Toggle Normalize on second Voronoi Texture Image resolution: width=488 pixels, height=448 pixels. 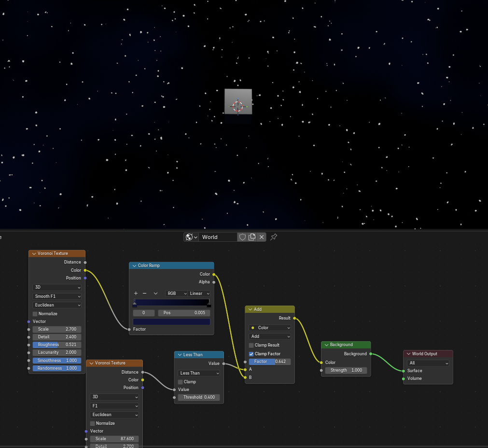tap(92, 423)
